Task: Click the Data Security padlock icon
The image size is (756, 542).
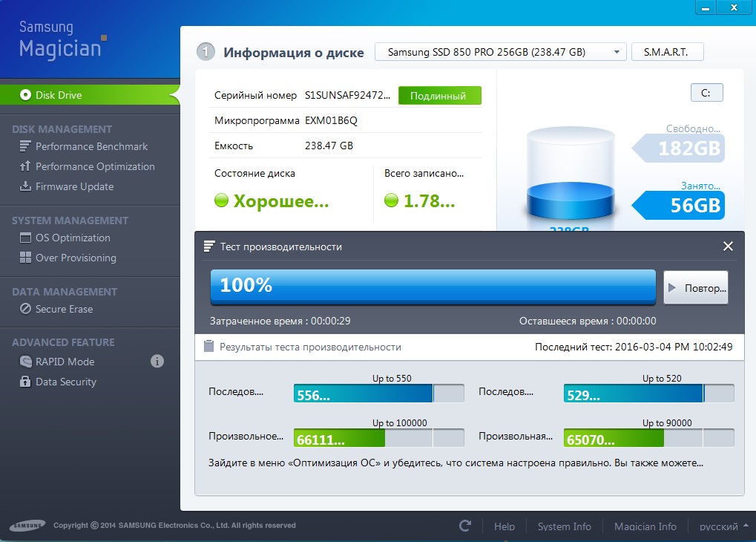Action: [x=25, y=382]
